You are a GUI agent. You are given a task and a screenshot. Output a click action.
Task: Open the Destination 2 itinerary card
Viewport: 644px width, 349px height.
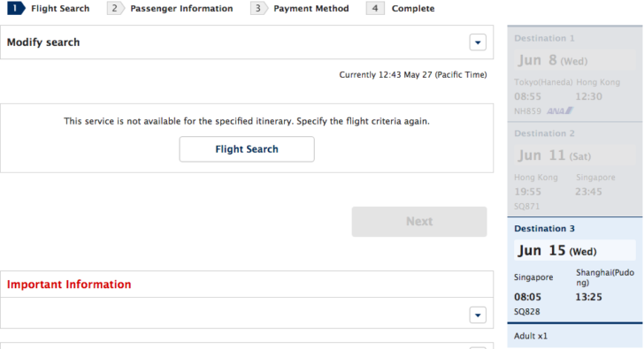click(575, 170)
